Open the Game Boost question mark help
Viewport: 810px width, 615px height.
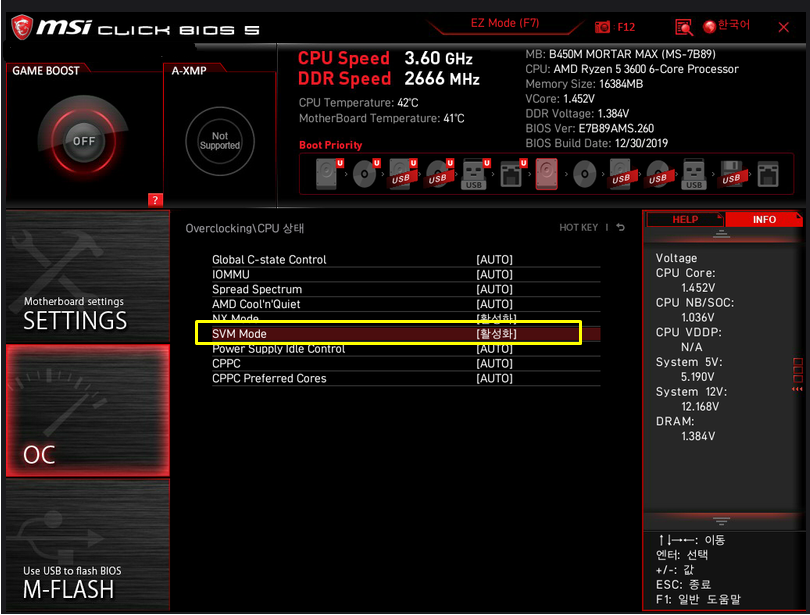(x=155, y=200)
